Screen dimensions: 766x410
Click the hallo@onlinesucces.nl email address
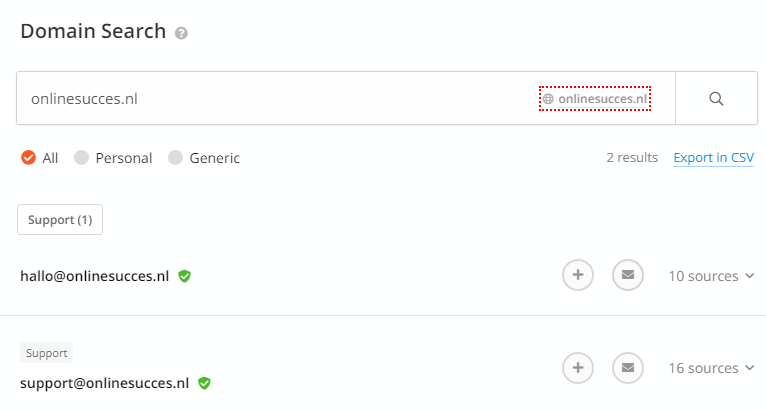point(94,277)
